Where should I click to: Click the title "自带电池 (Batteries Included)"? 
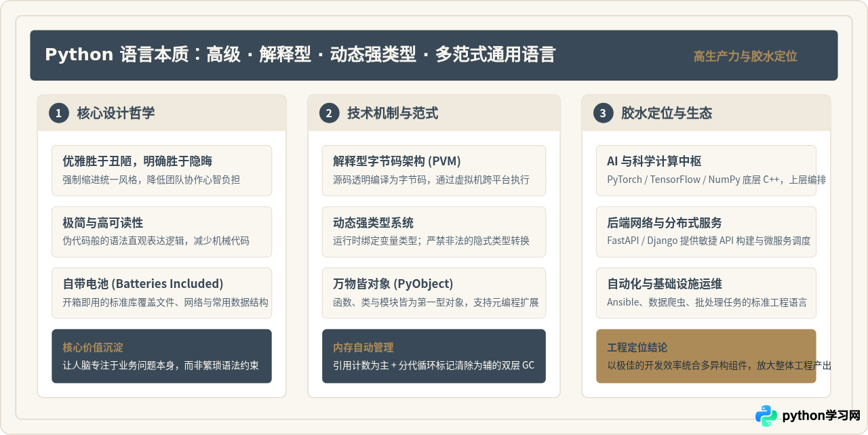(x=143, y=284)
